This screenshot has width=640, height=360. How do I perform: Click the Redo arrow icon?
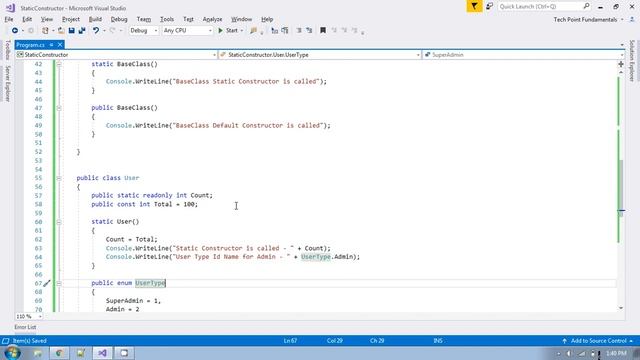point(112,31)
